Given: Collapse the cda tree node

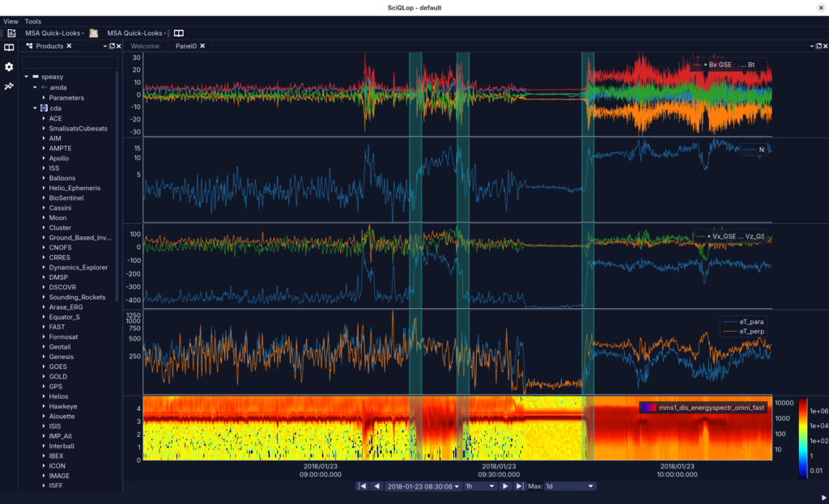Looking at the screenshot, I should 35,108.
